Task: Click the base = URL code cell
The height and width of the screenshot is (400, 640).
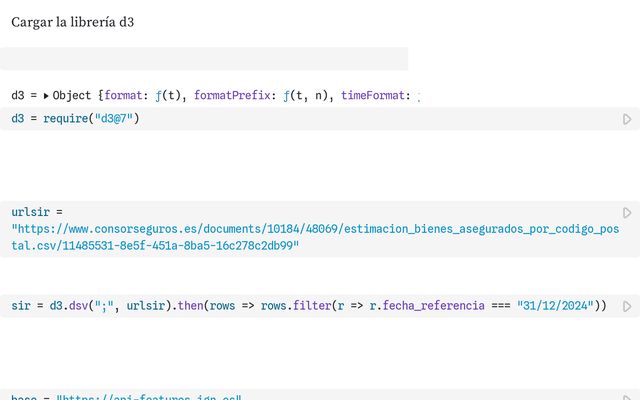Action: [x=320, y=395]
